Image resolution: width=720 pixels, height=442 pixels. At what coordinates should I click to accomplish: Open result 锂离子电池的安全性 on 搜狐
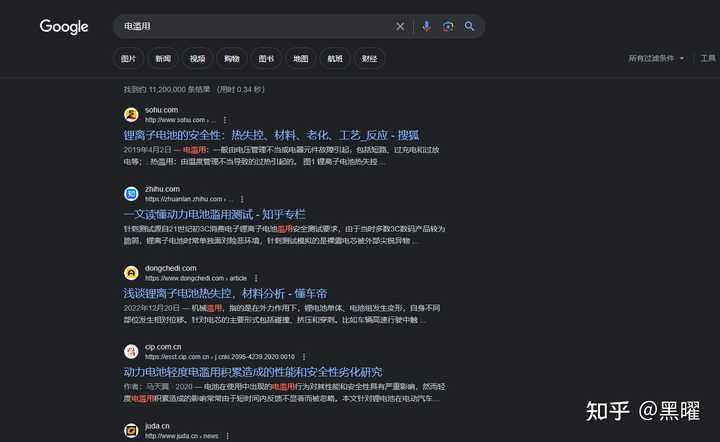(271, 135)
